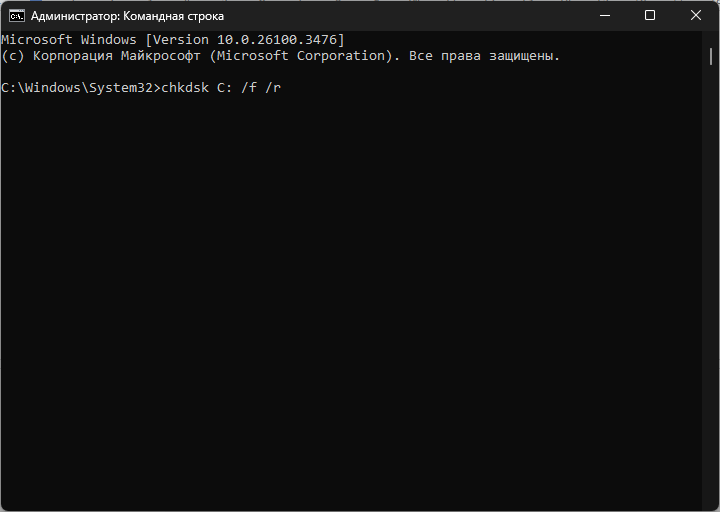Screen dimensions: 720x512
Task: Click the title text "Администратор: Командная строка"
Action: pyautogui.click(x=127, y=16)
